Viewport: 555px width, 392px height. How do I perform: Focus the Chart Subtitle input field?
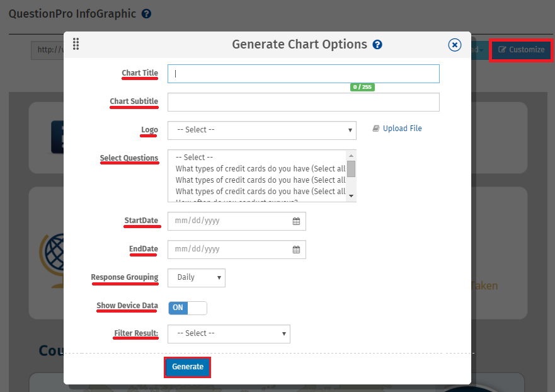[304, 102]
